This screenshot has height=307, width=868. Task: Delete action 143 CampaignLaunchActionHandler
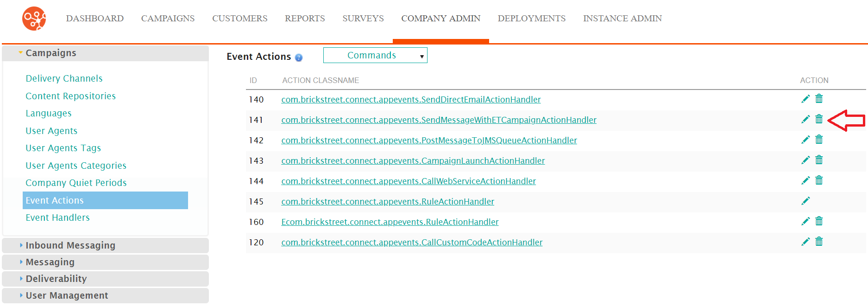(x=819, y=160)
